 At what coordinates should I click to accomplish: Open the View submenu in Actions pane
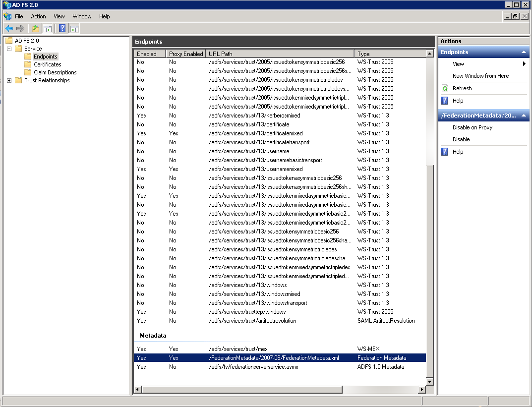coord(458,64)
